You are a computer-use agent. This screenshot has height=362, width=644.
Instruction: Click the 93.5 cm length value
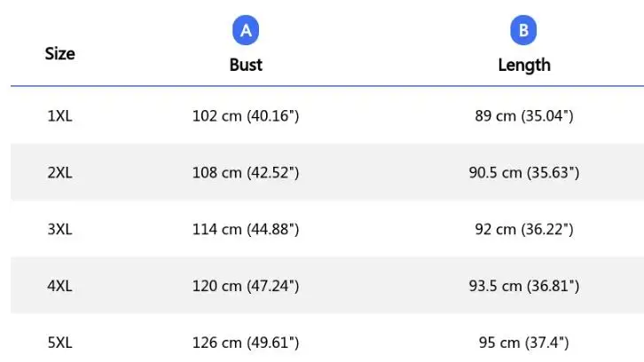[524, 286]
